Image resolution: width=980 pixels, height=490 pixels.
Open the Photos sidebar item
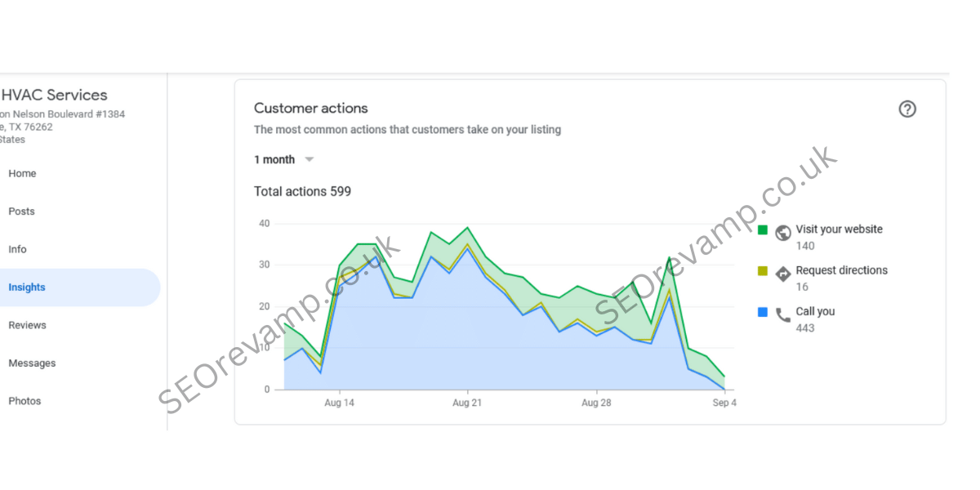pyautogui.click(x=24, y=401)
